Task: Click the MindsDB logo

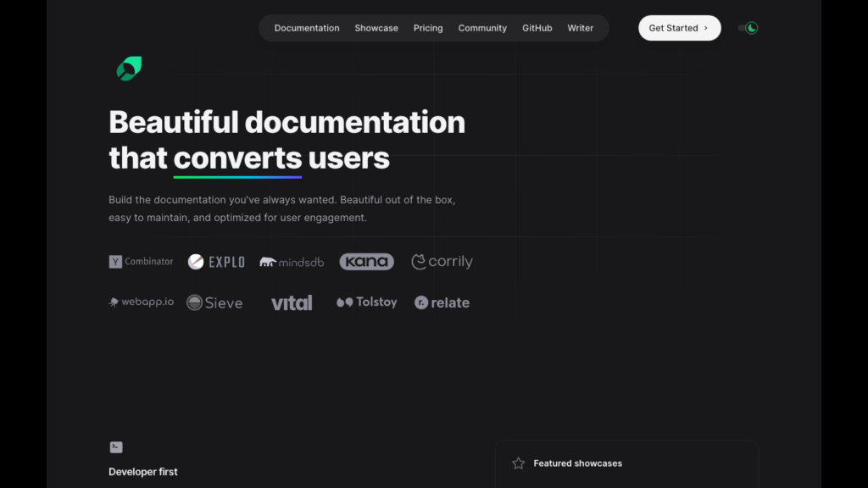Action: point(292,262)
